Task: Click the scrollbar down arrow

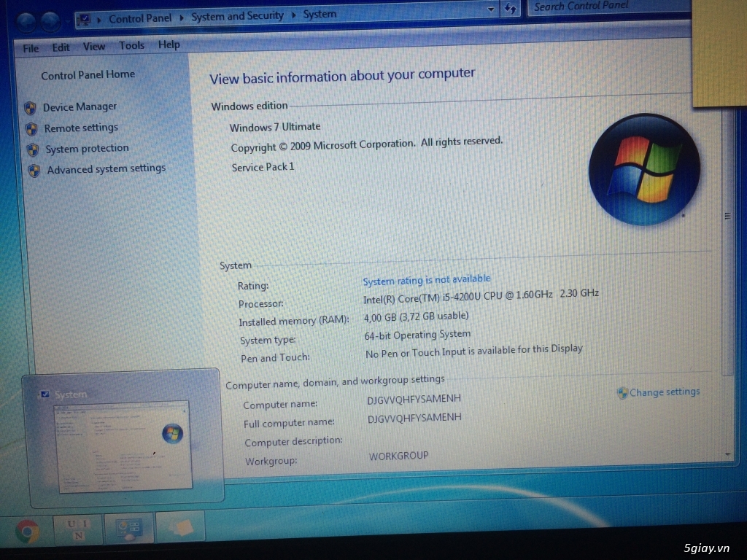Action: click(x=727, y=454)
